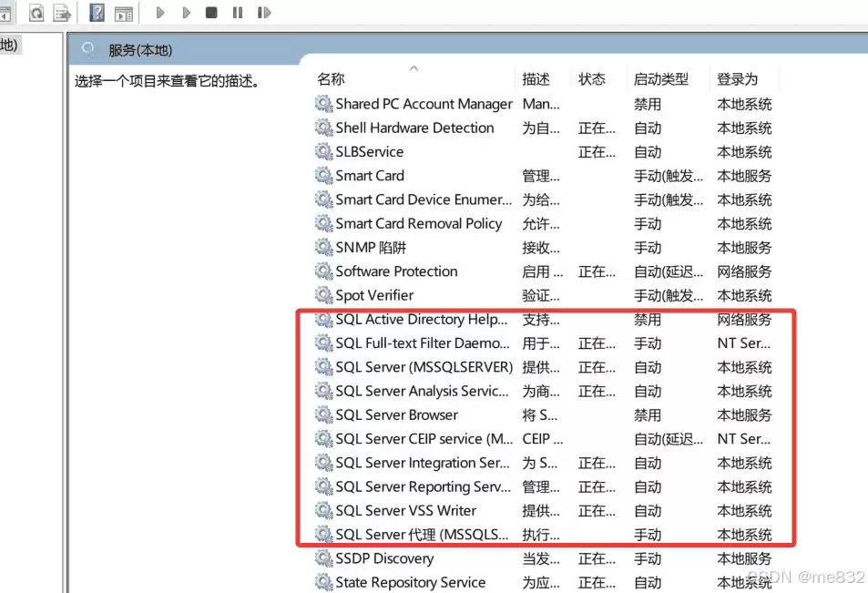
Task: Show or hide the console tree pane
Action: click(6, 12)
